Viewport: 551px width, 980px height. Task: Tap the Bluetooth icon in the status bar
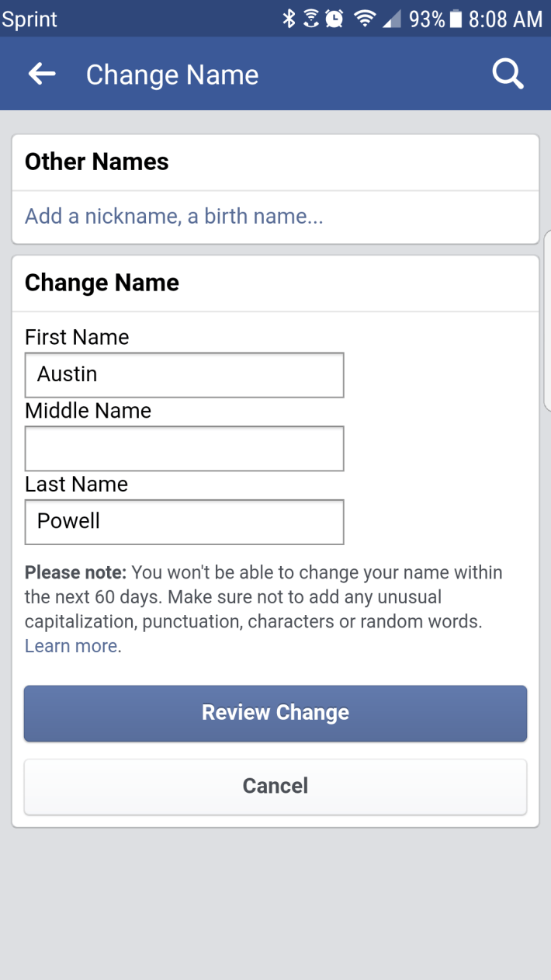(x=290, y=18)
